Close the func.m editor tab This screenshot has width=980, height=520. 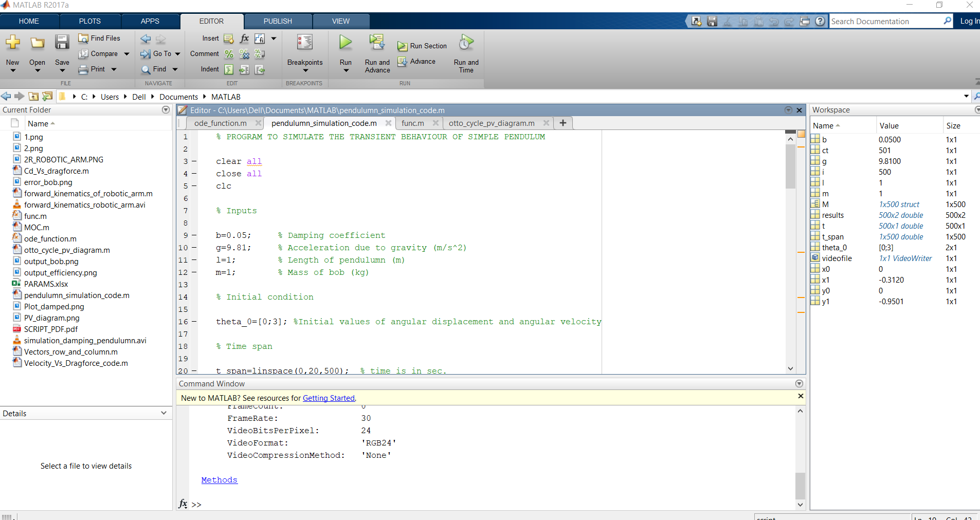(435, 123)
